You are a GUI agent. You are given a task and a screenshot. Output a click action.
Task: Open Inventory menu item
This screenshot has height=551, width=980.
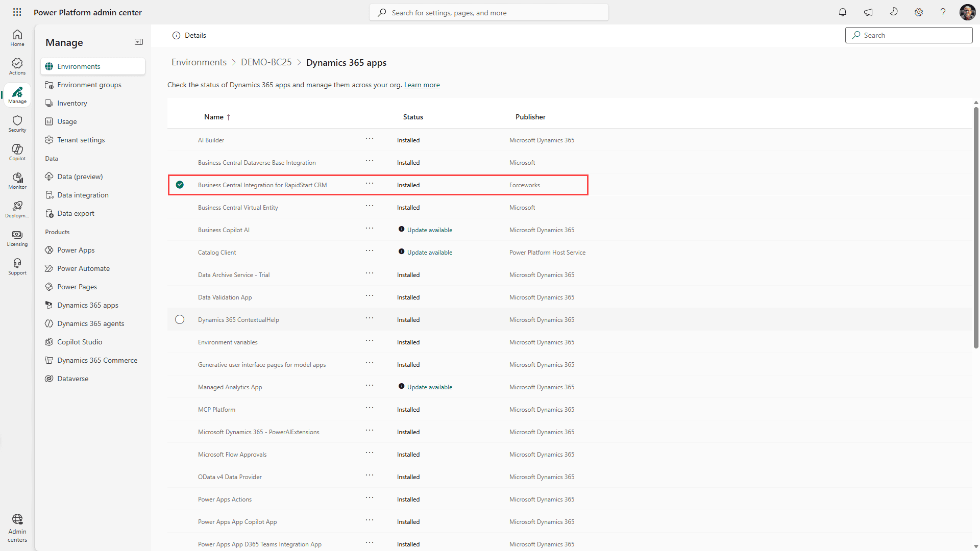click(x=93, y=103)
